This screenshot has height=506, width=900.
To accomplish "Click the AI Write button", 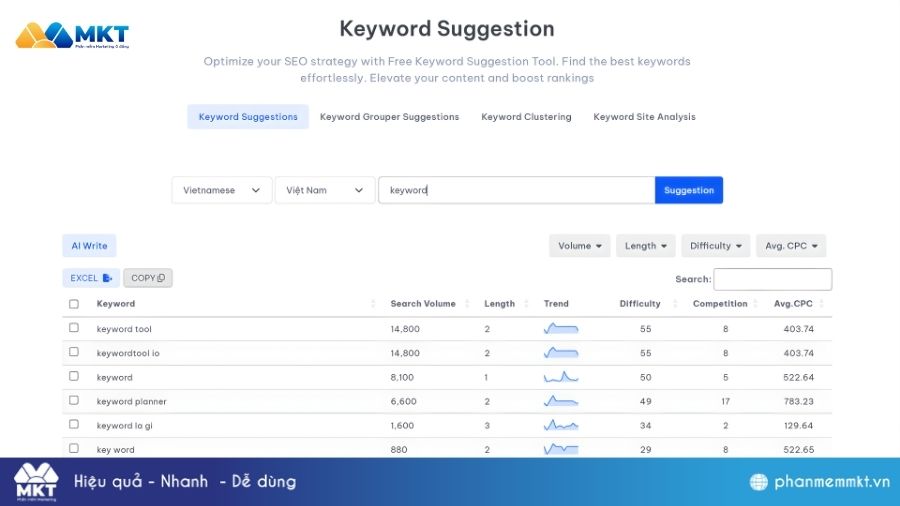I will pyautogui.click(x=90, y=246).
